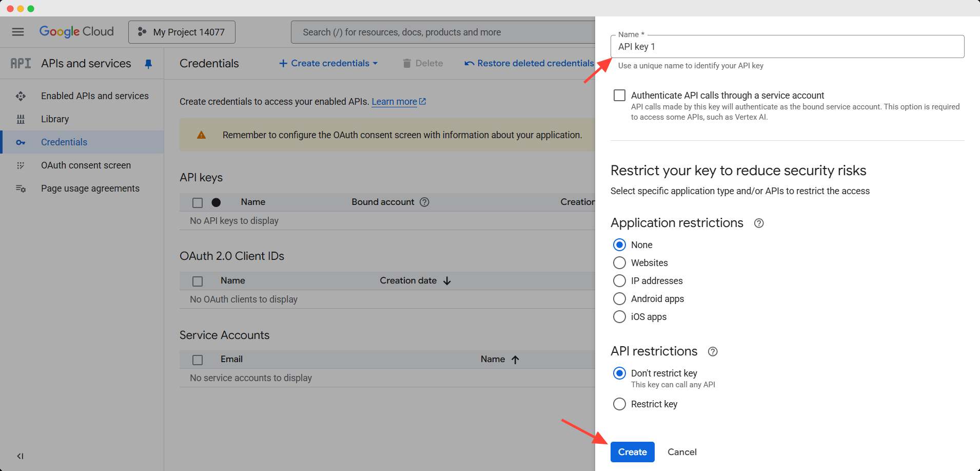
Task: Open the Learn more link about credentials
Action: click(395, 101)
